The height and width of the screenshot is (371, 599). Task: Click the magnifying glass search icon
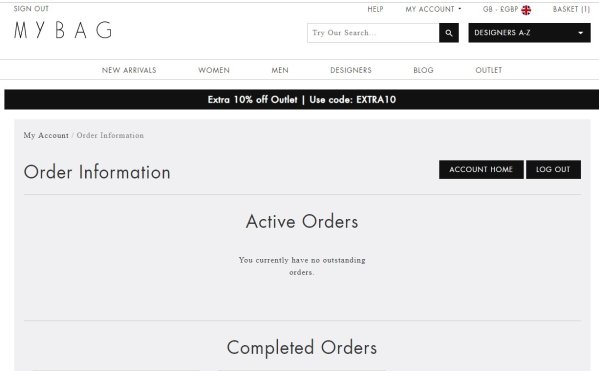point(448,33)
